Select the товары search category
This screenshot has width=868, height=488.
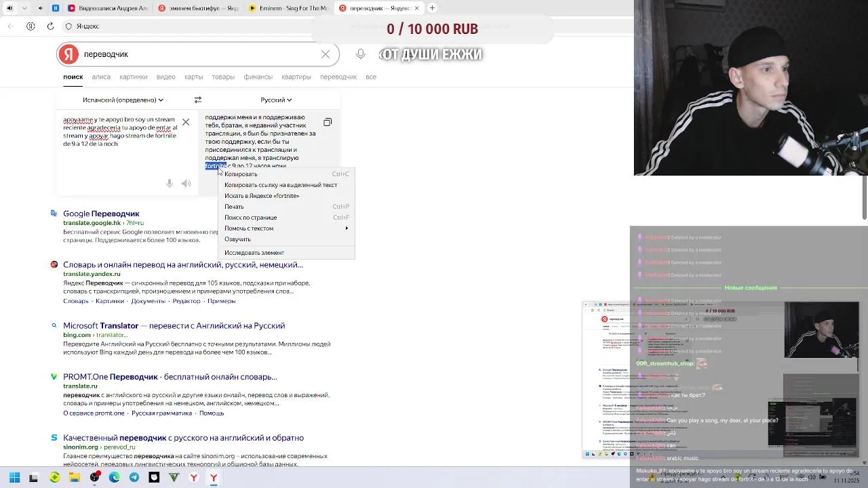(223, 77)
